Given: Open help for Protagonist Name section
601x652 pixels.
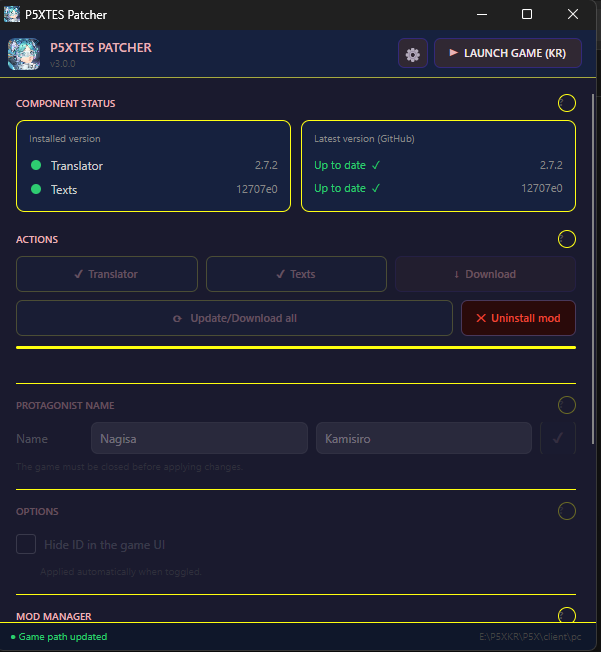Looking at the screenshot, I should (x=566, y=405).
